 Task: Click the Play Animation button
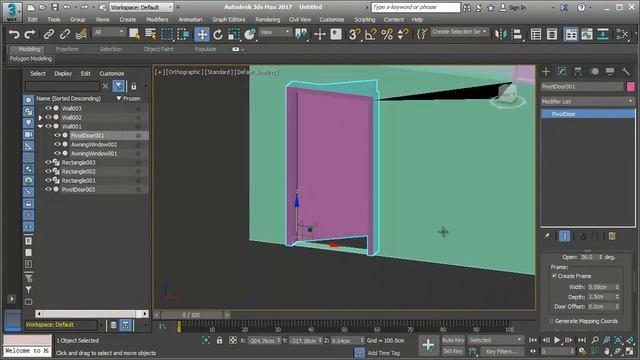tap(557, 340)
